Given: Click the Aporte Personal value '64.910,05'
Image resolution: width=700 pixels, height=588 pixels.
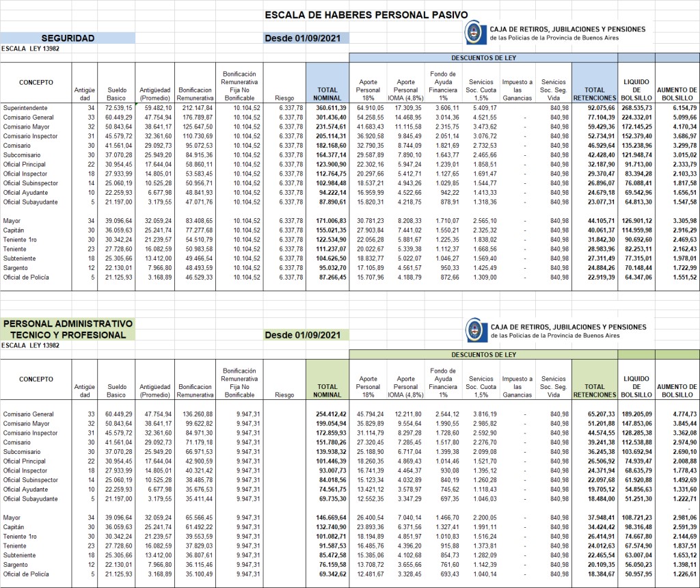Looking at the screenshot, I should [x=370, y=108].
